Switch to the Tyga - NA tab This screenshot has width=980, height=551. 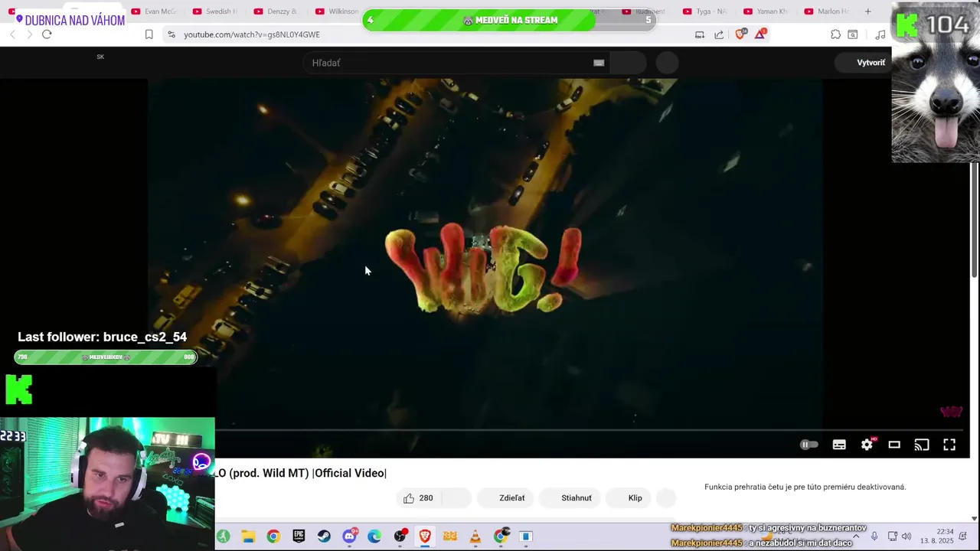click(704, 11)
